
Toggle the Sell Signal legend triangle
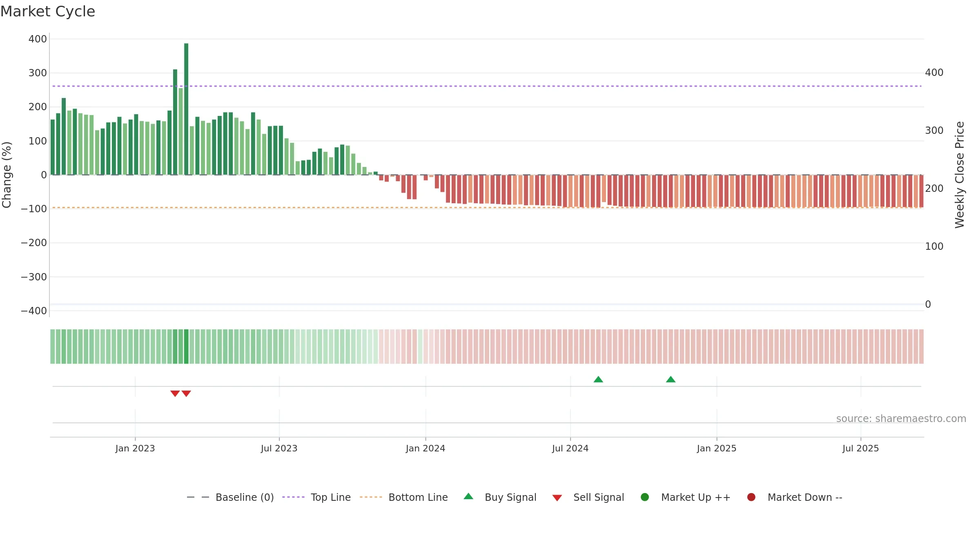557,498
